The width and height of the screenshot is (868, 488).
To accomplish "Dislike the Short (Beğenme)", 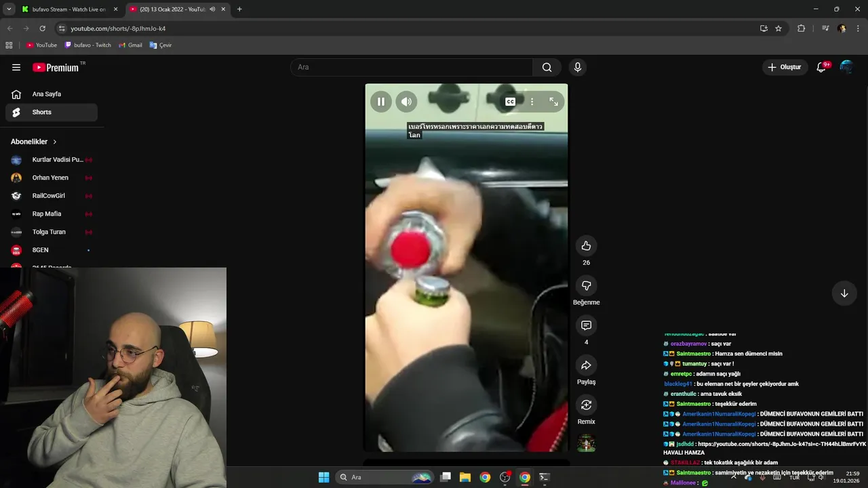I will tap(587, 285).
